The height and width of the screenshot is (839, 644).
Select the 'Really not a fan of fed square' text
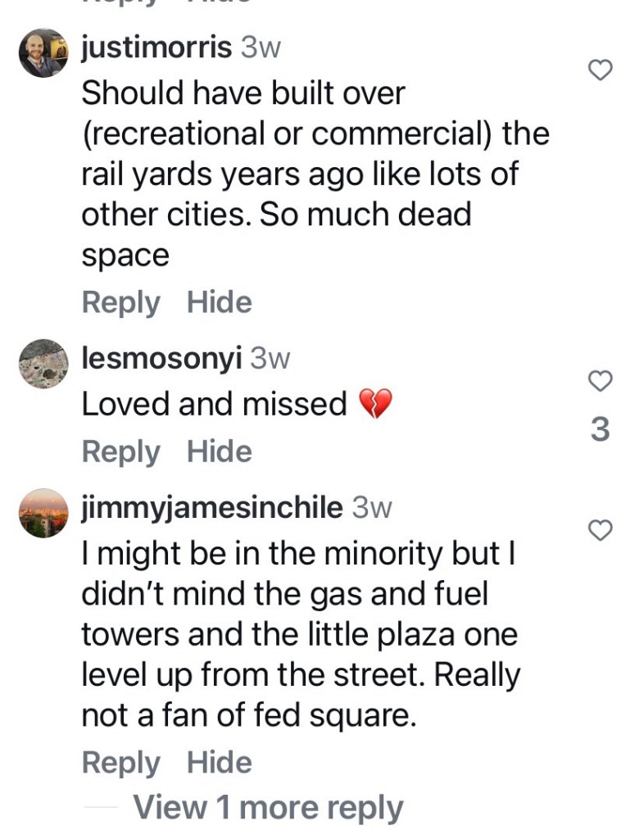pyautogui.click(x=300, y=696)
